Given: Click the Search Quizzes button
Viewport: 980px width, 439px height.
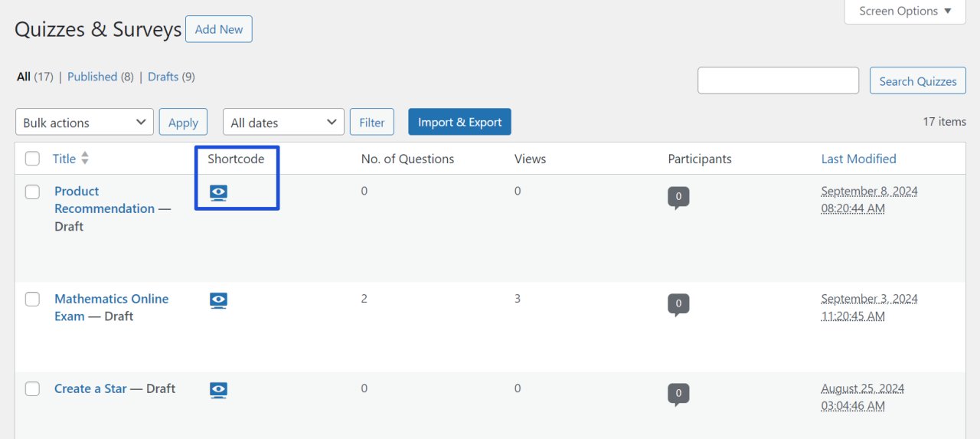Looking at the screenshot, I should (x=918, y=80).
